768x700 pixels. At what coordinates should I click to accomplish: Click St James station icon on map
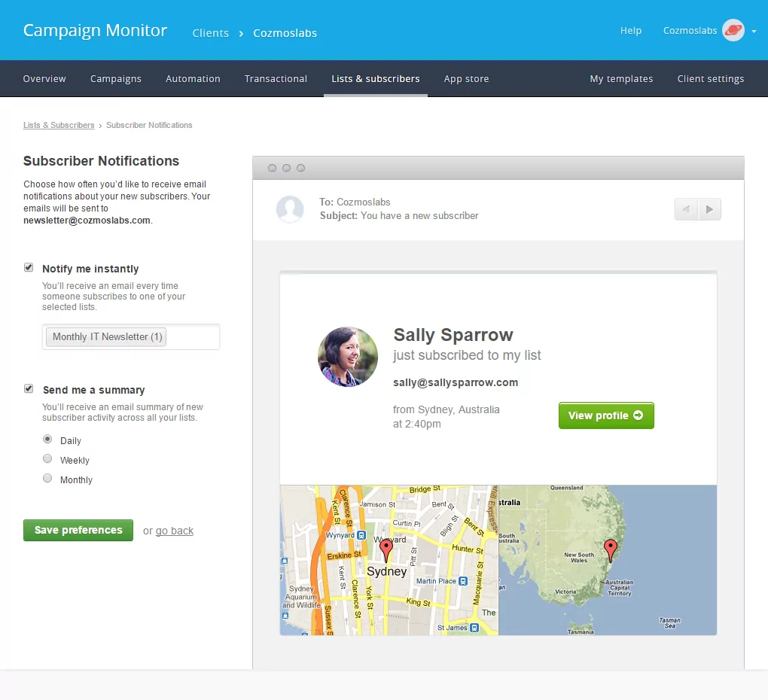(474, 628)
